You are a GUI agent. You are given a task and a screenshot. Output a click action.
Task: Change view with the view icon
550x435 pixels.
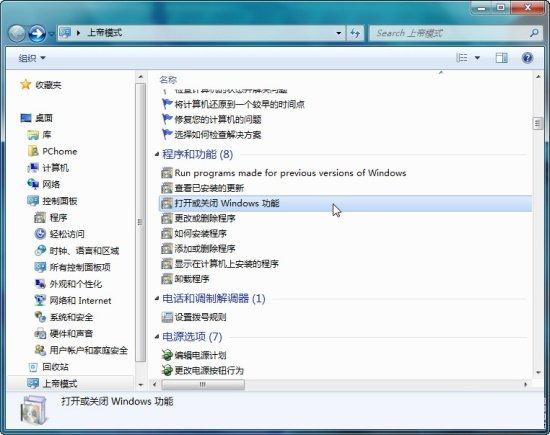462,58
